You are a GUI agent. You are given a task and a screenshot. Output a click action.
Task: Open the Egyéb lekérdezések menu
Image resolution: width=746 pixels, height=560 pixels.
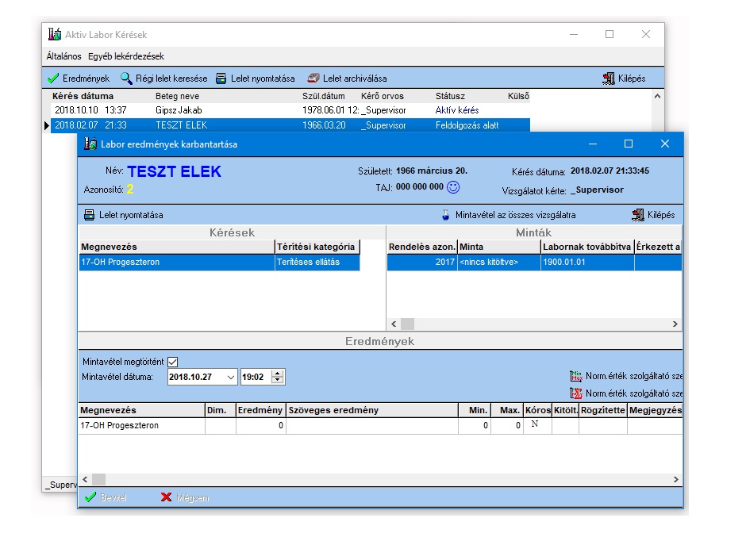tap(126, 56)
